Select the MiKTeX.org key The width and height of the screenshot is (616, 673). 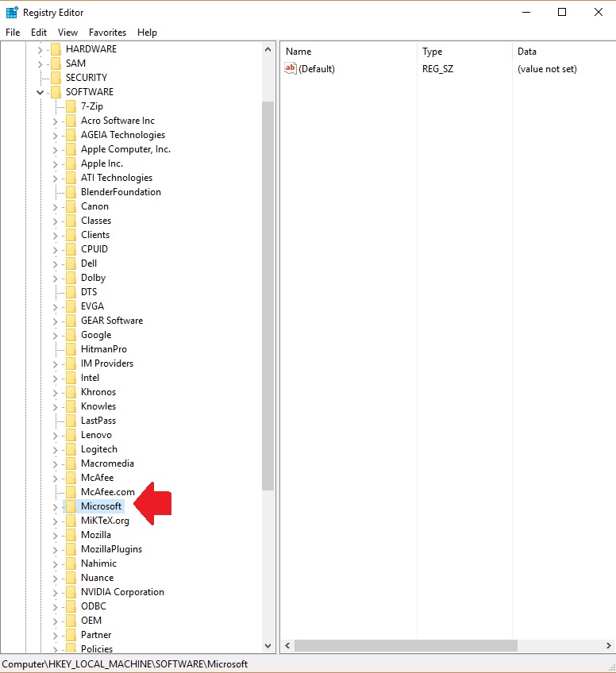click(x=105, y=521)
